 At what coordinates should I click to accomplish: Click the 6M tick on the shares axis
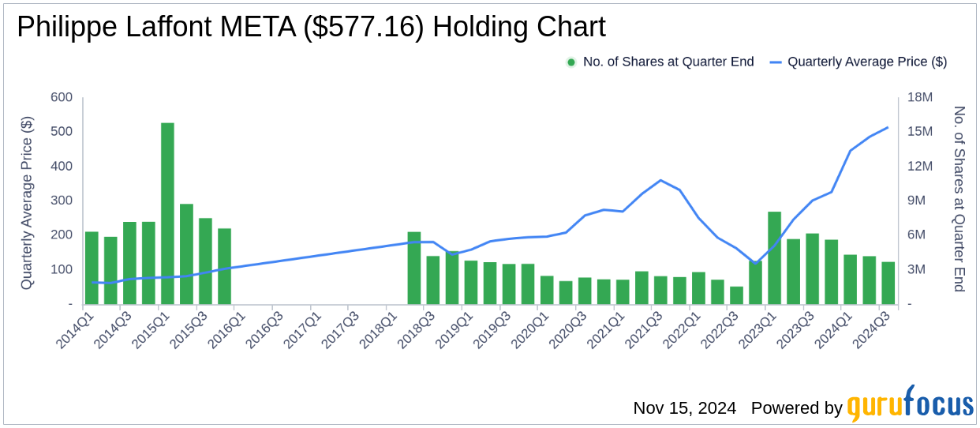(916, 235)
